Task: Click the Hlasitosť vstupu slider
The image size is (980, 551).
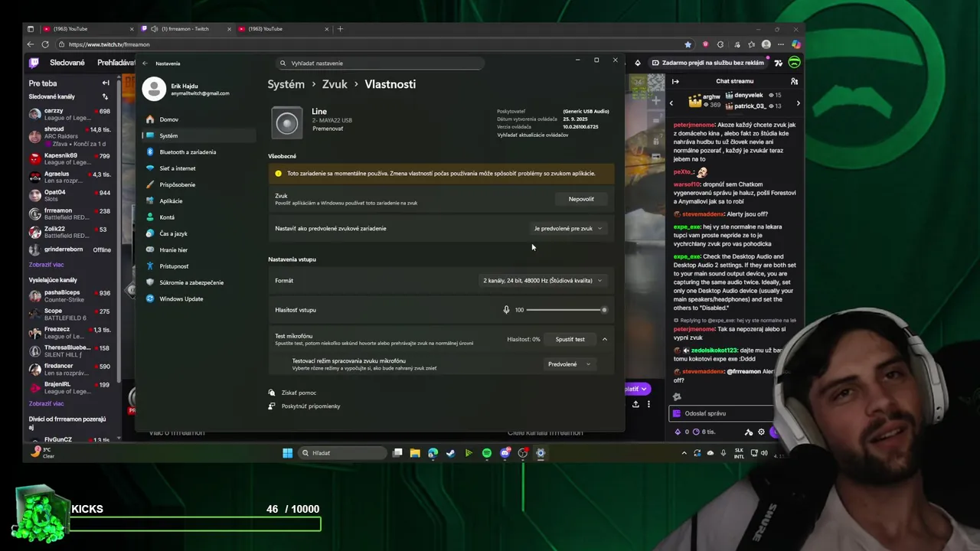Action: coord(567,310)
